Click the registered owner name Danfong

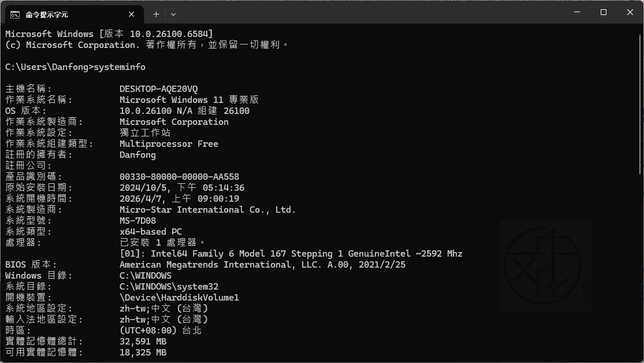(x=137, y=154)
